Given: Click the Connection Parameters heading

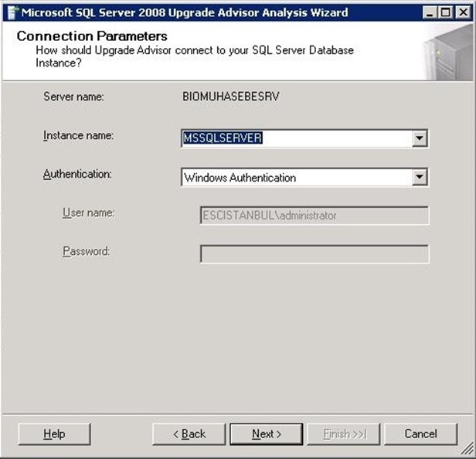Looking at the screenshot, I should 92,36.
